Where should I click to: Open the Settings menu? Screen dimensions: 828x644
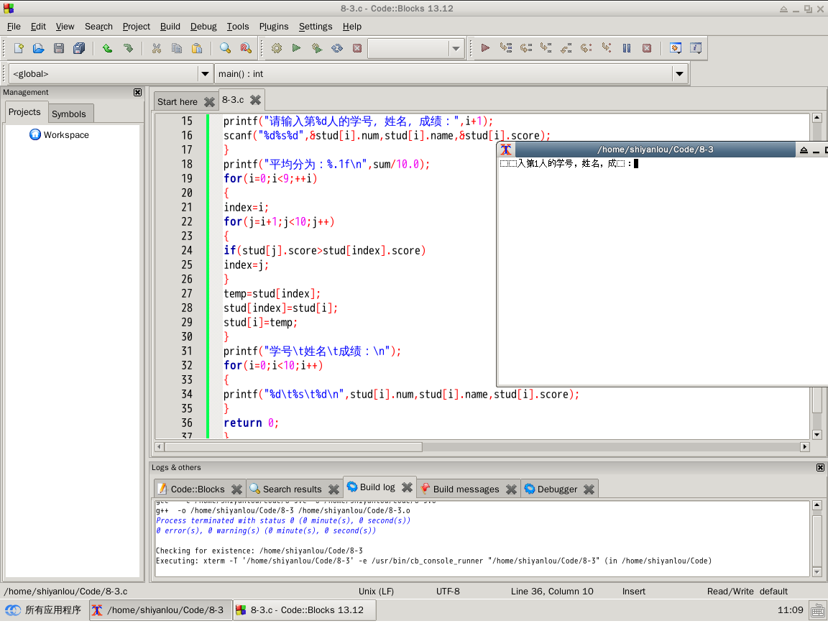pos(316,27)
